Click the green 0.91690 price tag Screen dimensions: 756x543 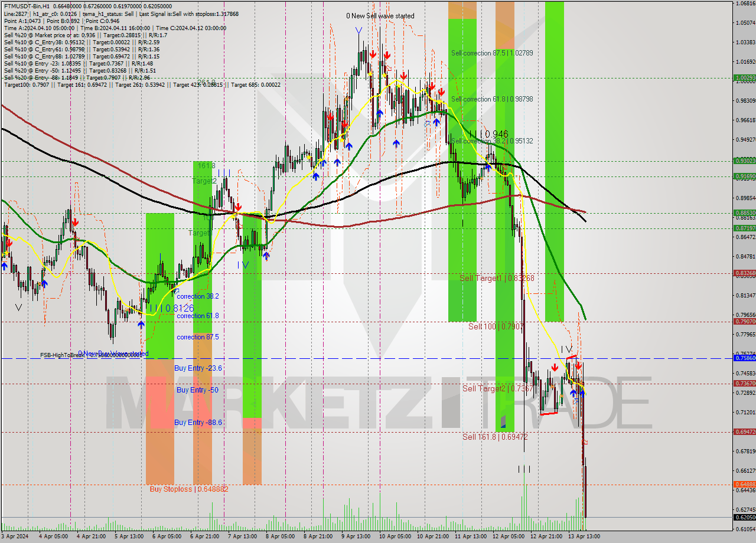[x=744, y=176]
